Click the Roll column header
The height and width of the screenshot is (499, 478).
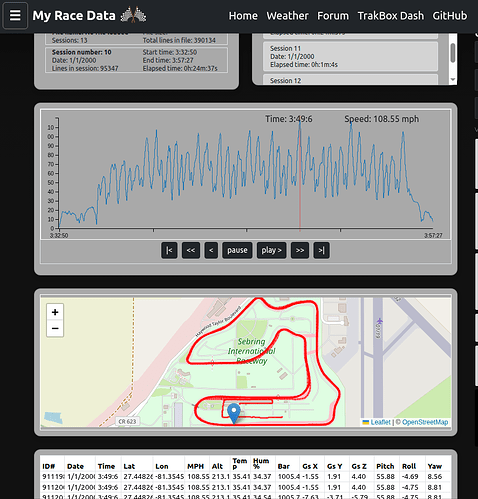coord(409,466)
